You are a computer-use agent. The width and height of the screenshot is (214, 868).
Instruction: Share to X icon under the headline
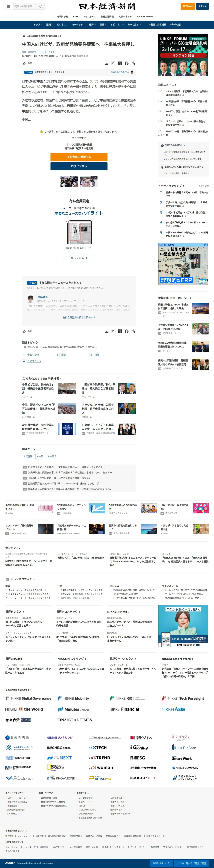(120, 63)
